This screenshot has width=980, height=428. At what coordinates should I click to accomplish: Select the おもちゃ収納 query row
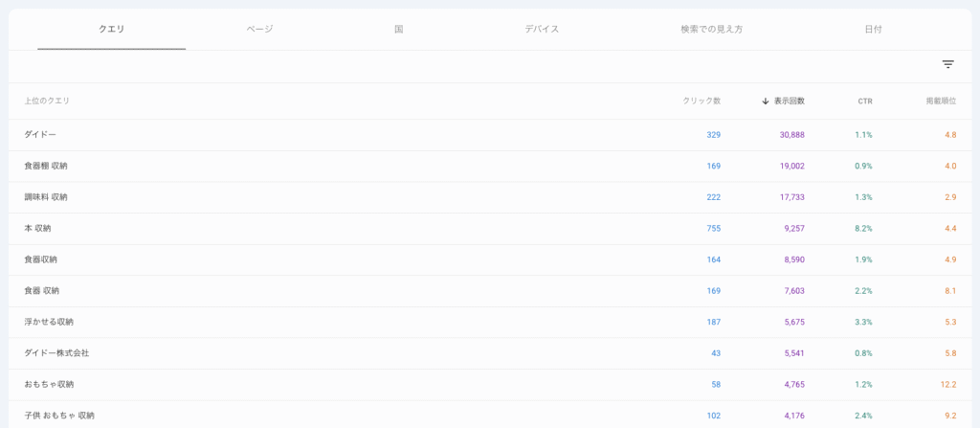(49, 385)
